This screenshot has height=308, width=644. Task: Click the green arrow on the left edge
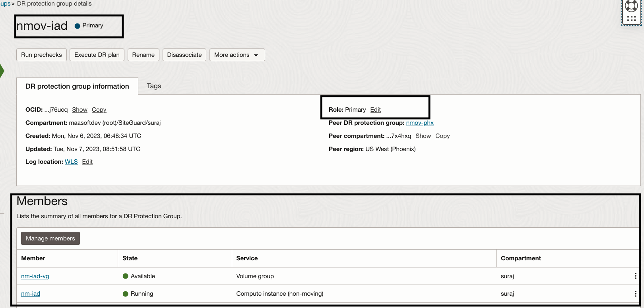click(x=2, y=71)
